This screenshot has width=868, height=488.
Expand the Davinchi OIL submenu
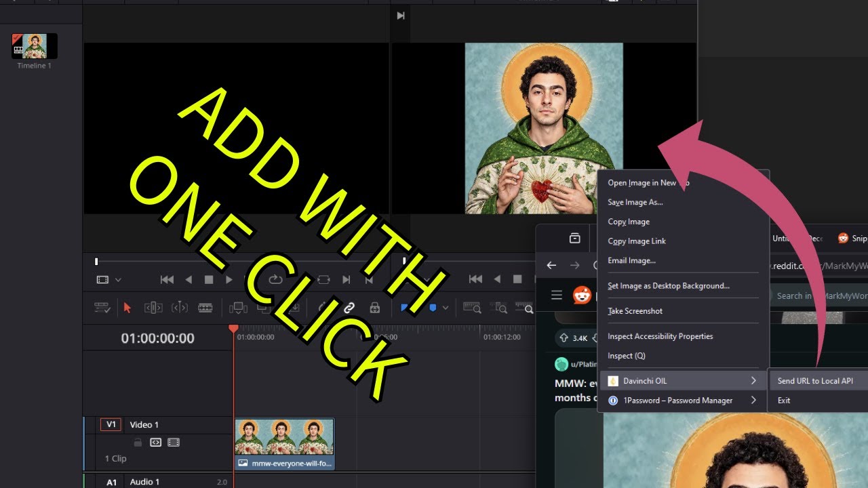click(684, 381)
